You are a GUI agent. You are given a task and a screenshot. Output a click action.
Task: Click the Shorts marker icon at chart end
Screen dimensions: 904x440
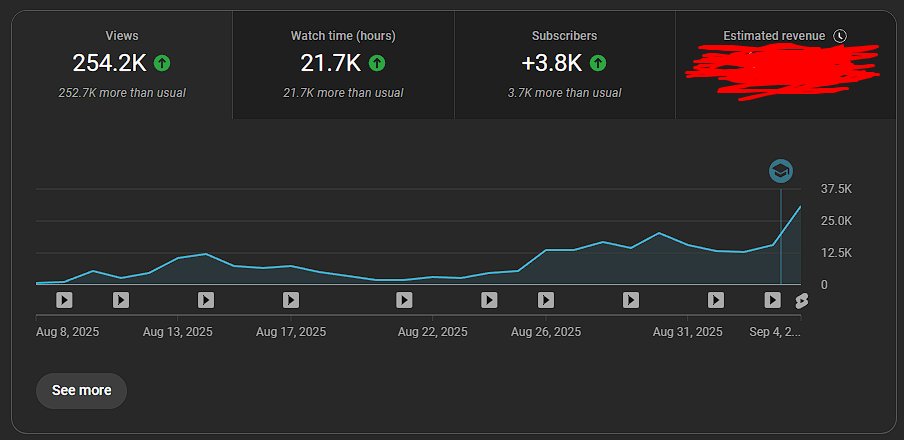click(x=801, y=300)
